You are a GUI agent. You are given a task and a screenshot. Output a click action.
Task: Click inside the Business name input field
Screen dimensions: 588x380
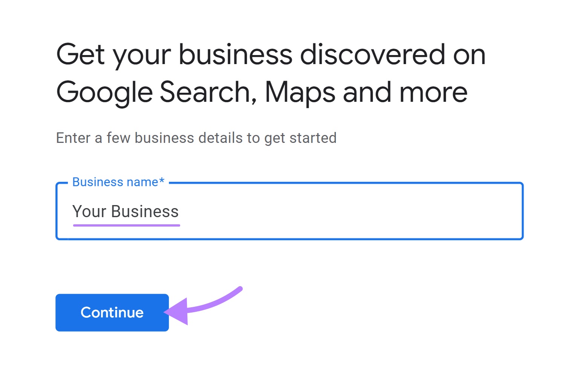[264, 211]
